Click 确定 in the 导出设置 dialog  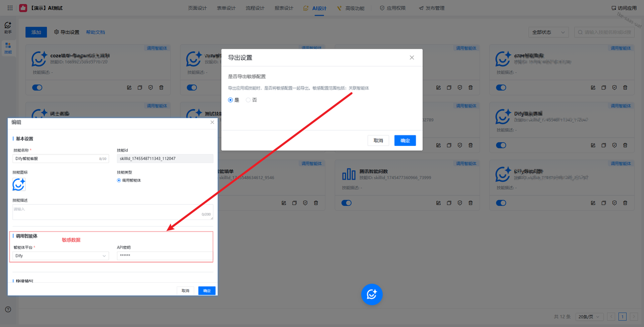405,141
